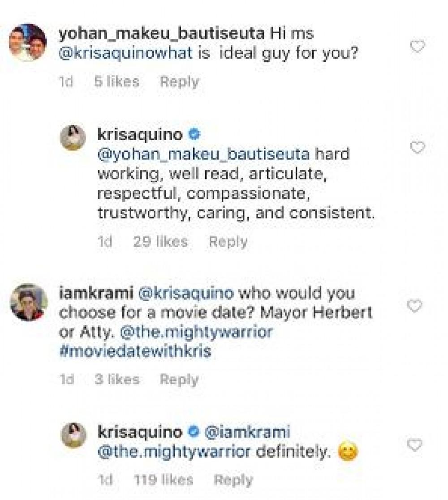Open yohan_makeu_bautiseuta's profile picture
The width and height of the screenshot is (448, 500).
(x=28, y=43)
